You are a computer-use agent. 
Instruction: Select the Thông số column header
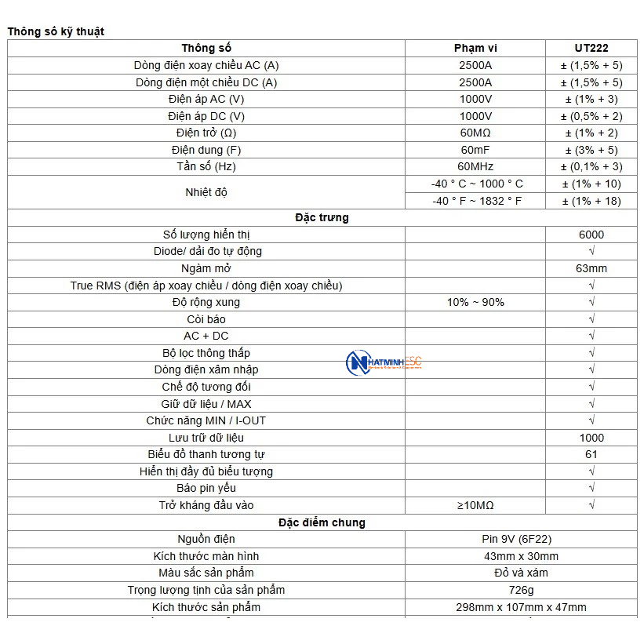pos(206,48)
